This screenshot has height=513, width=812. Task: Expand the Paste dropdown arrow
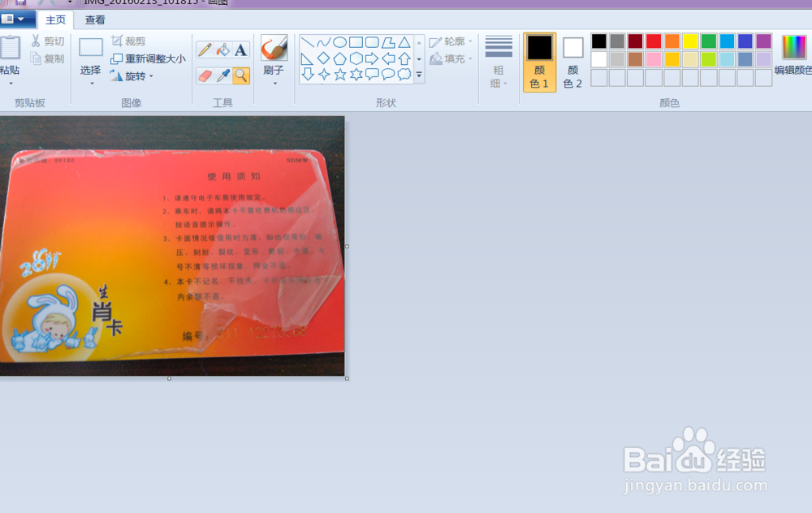[11, 84]
